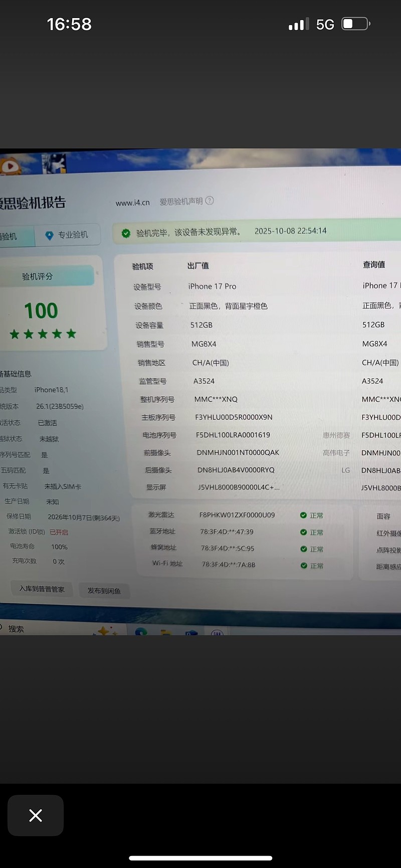Image resolution: width=401 pixels, height=868 pixels.
Task: Click the green check icon in the 激光雷达 row
Action: coord(303,515)
